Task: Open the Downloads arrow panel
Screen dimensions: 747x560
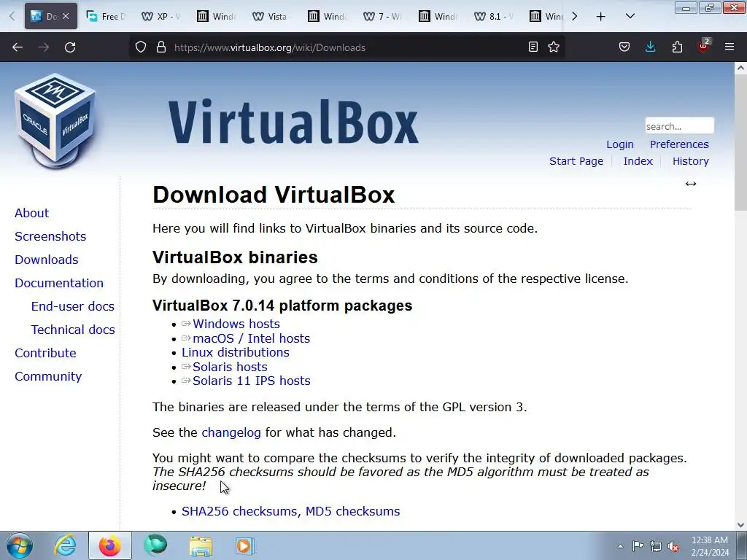Action: pos(650,47)
